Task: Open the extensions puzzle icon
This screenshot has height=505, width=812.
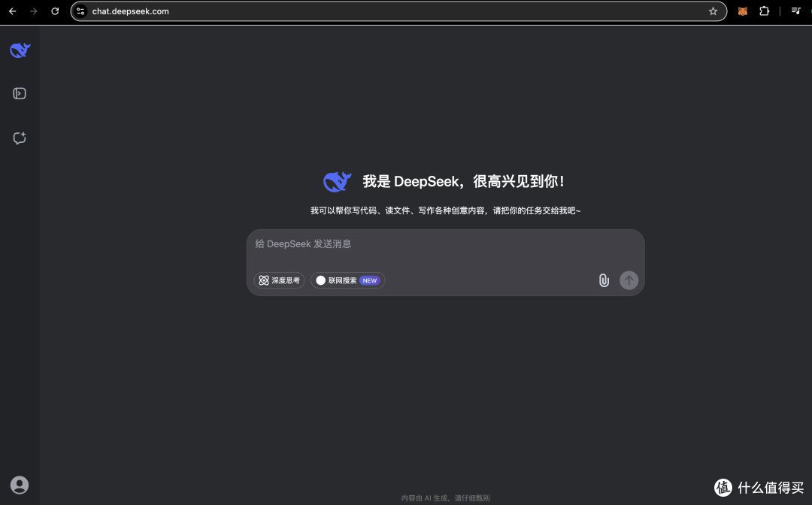Action: 764,11
